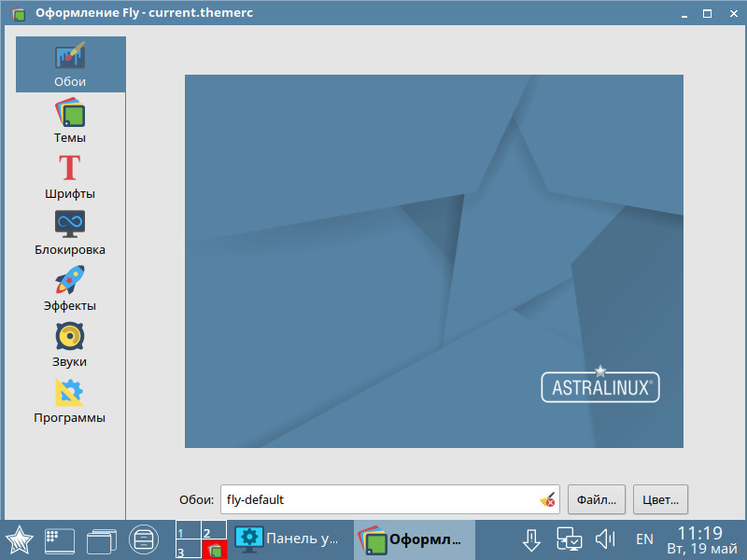747x560 pixels.
Task: Clear the wallpaper field with broom icon
Action: 547,499
